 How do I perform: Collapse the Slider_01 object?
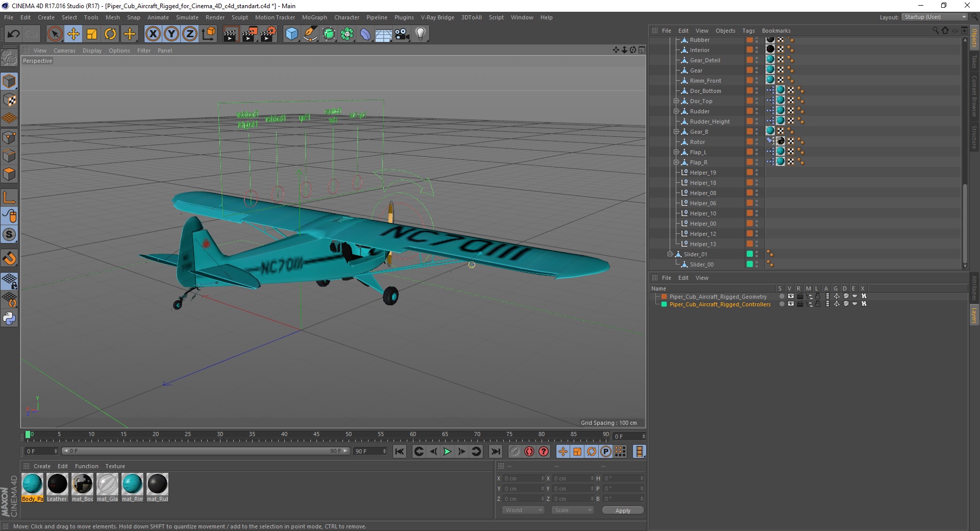point(670,254)
